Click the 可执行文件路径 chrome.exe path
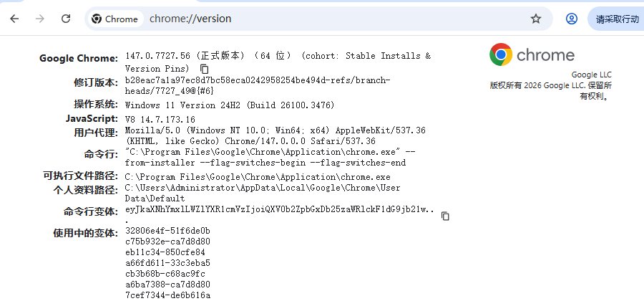 [x=257, y=176]
